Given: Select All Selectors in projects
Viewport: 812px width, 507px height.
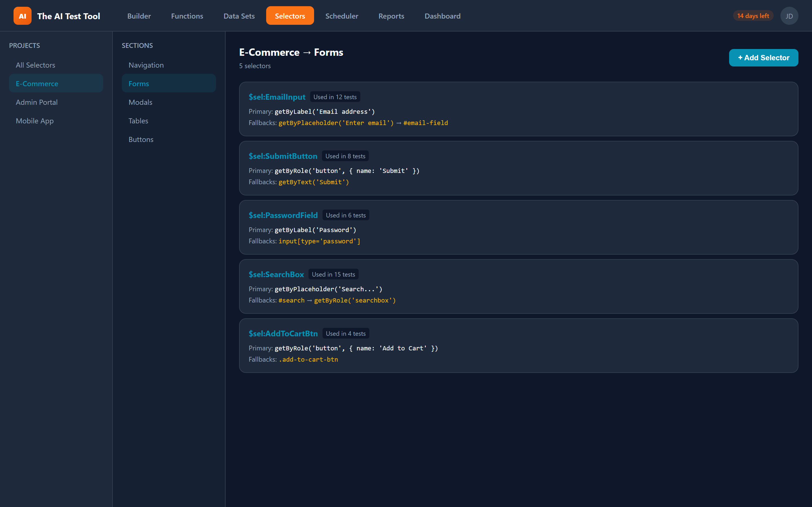Looking at the screenshot, I should click(x=36, y=65).
